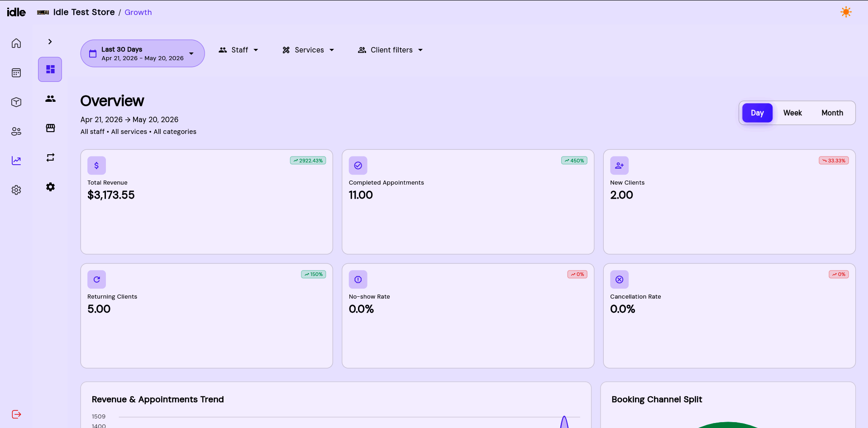Image resolution: width=868 pixels, height=428 pixels.
Task: Expand the Client filters dropdown
Action: [390, 50]
